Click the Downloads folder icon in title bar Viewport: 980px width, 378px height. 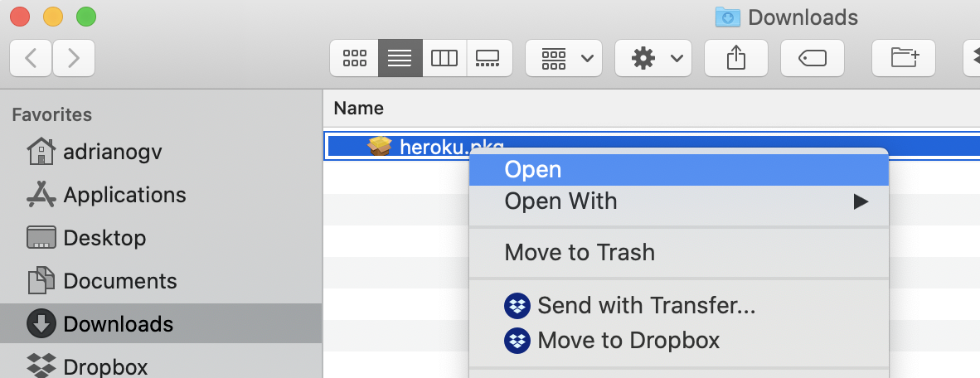pos(727,17)
